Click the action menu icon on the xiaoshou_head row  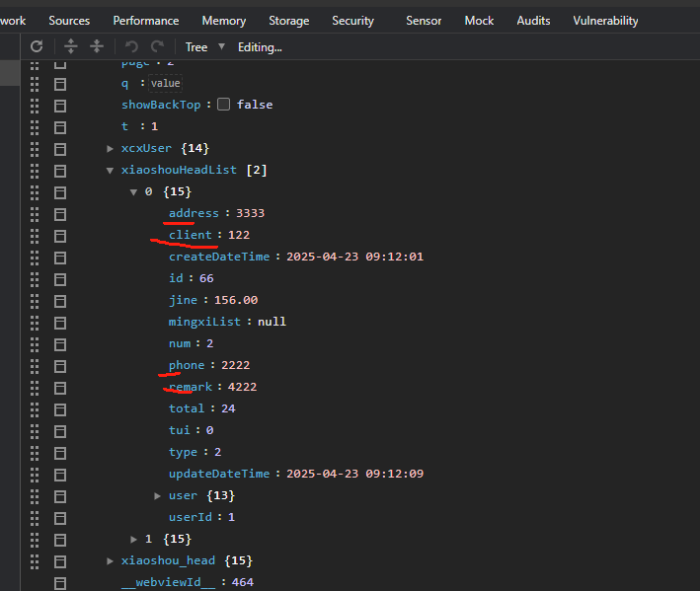(x=60, y=561)
